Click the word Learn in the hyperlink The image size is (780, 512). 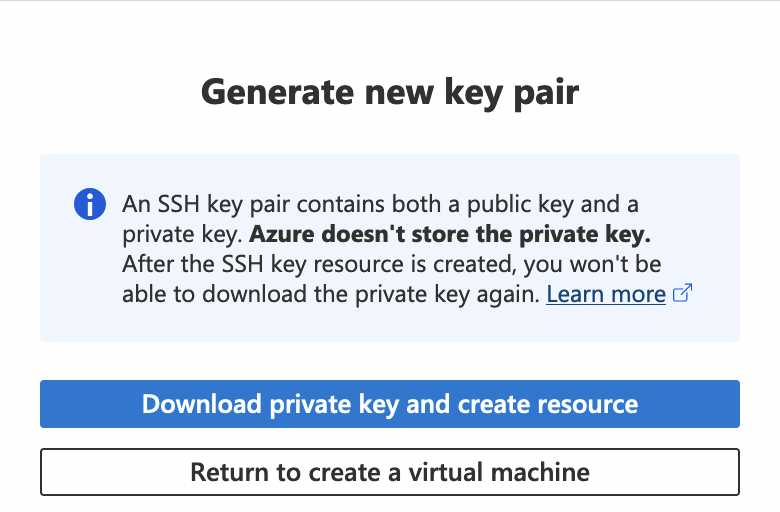coord(573,294)
